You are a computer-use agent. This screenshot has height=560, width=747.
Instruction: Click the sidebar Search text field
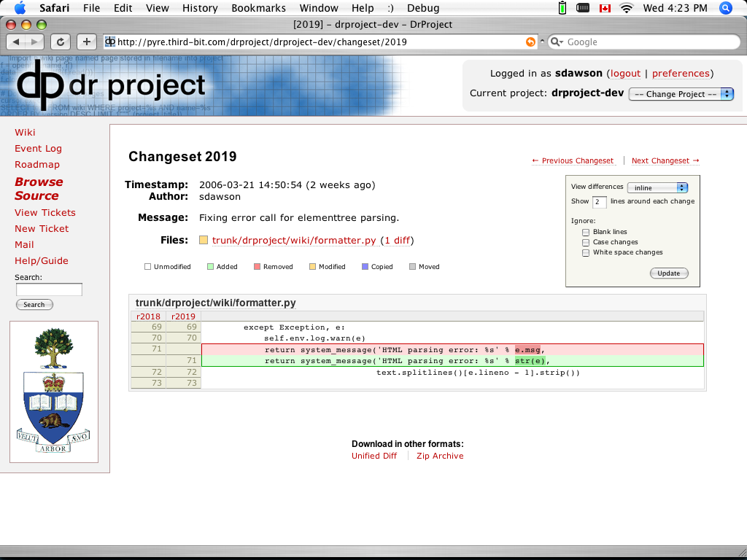coord(49,289)
